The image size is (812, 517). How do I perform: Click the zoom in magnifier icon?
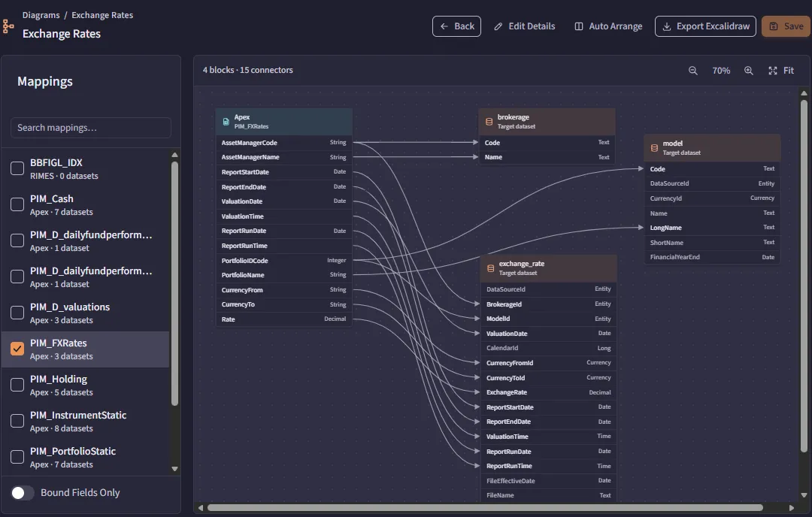point(749,71)
